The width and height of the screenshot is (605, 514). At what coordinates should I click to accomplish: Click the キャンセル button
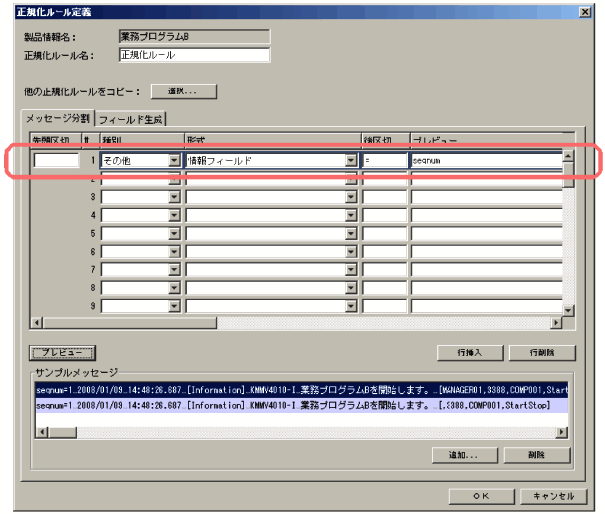click(x=553, y=495)
